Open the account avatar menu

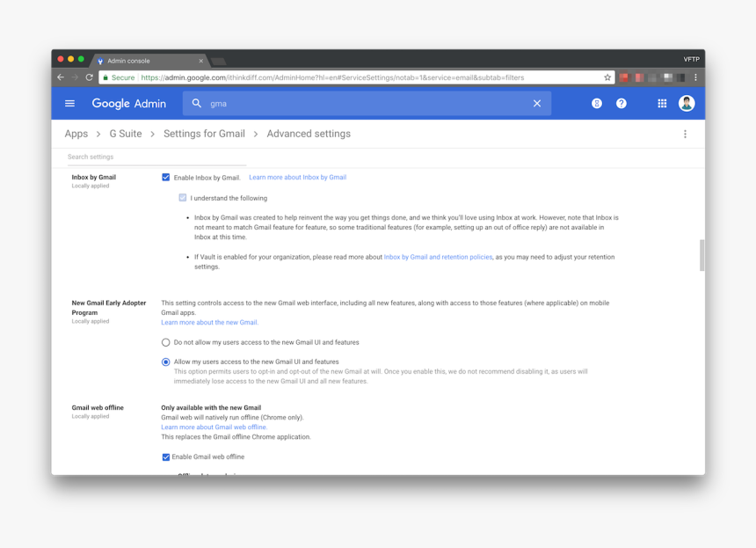pyautogui.click(x=686, y=103)
